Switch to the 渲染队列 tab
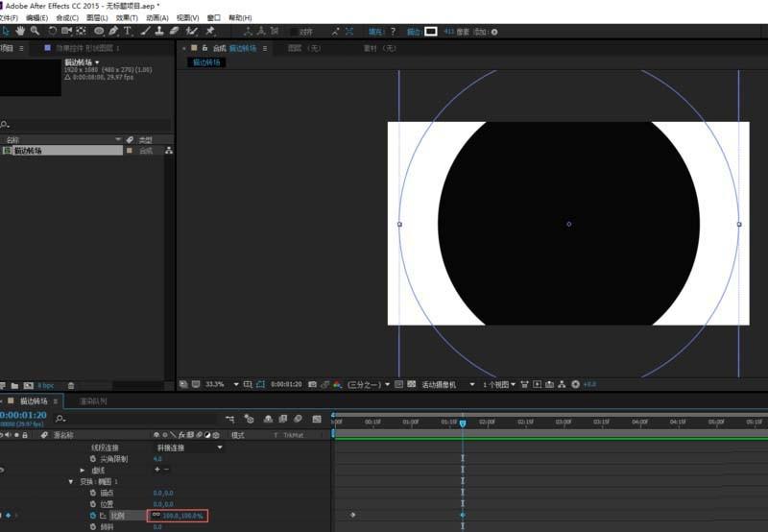The height and width of the screenshot is (532, 768). (93, 401)
